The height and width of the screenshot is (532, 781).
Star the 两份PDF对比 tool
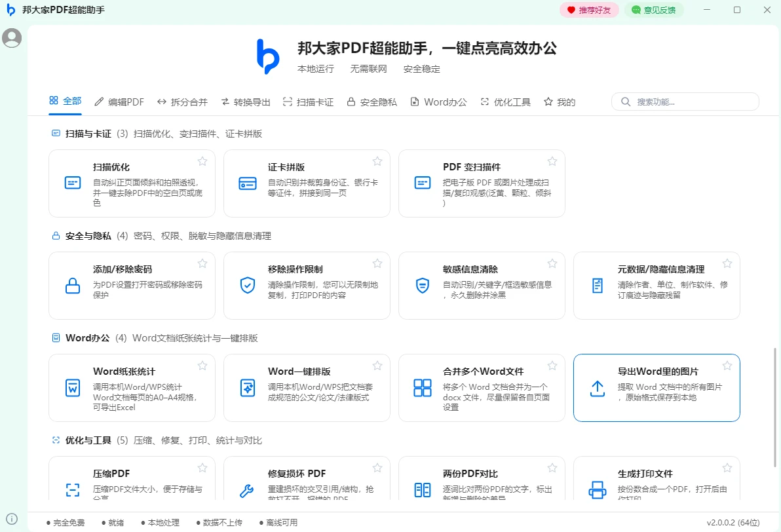[x=552, y=468]
